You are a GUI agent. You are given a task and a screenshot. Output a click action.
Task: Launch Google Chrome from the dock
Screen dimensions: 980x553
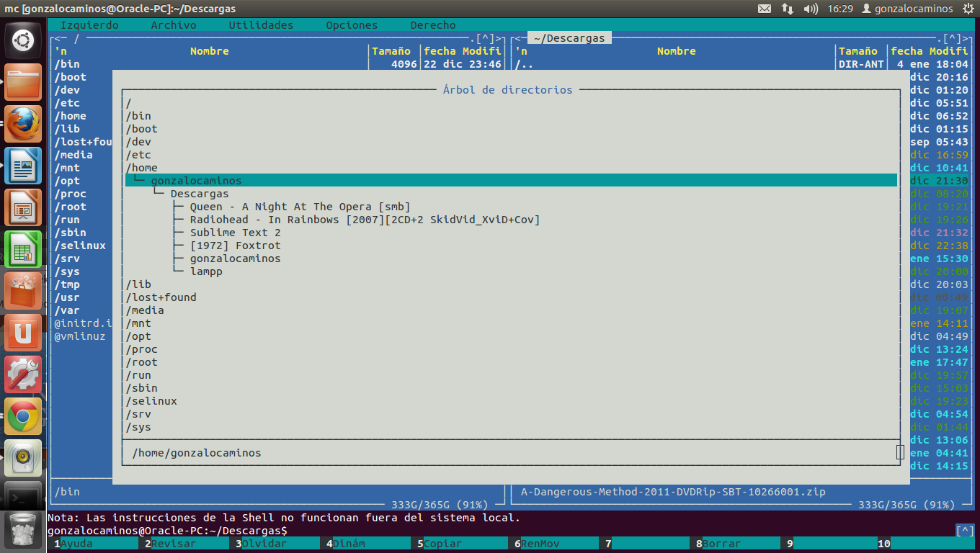[23, 416]
